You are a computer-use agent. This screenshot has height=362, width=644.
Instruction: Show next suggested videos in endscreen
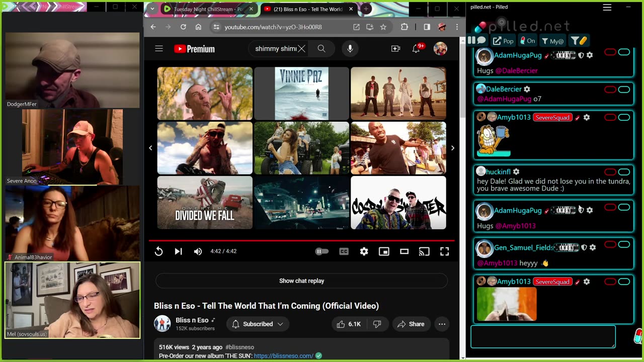452,148
